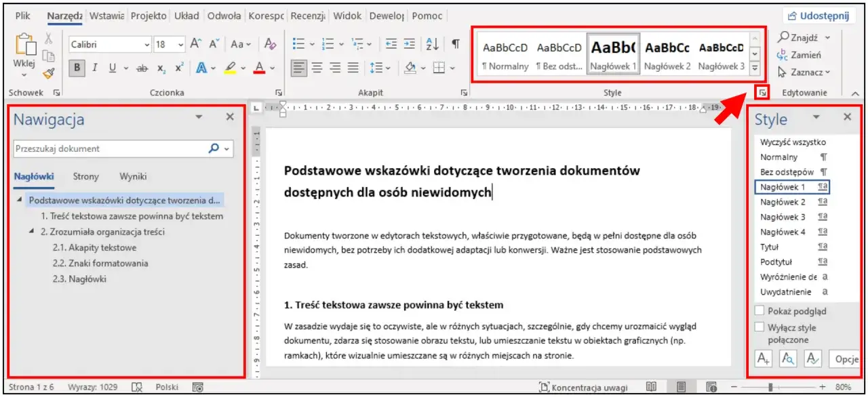Image resolution: width=868 pixels, height=397 pixels.
Task: Collapse the '2. Zrozumiała organizacja treści' heading
Action: point(32,232)
